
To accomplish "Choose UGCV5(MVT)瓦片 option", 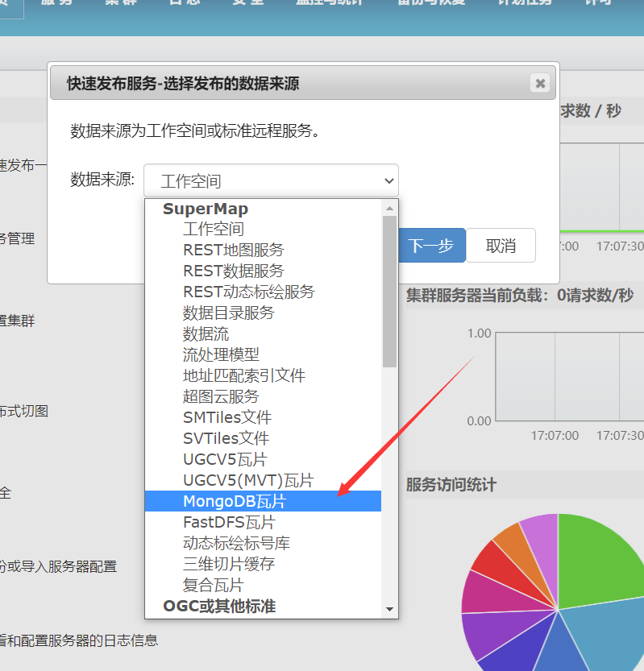I will [263, 481].
